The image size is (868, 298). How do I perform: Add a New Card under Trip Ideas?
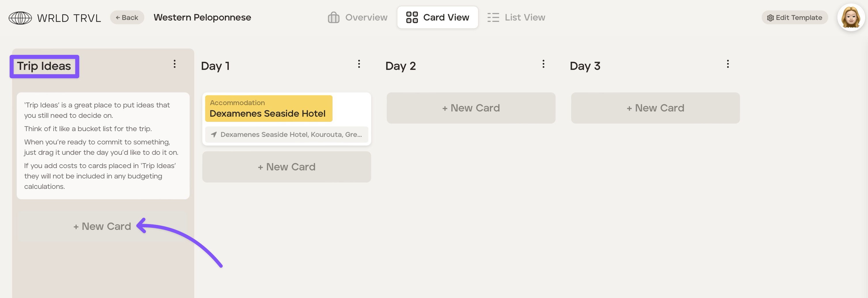coord(102,226)
